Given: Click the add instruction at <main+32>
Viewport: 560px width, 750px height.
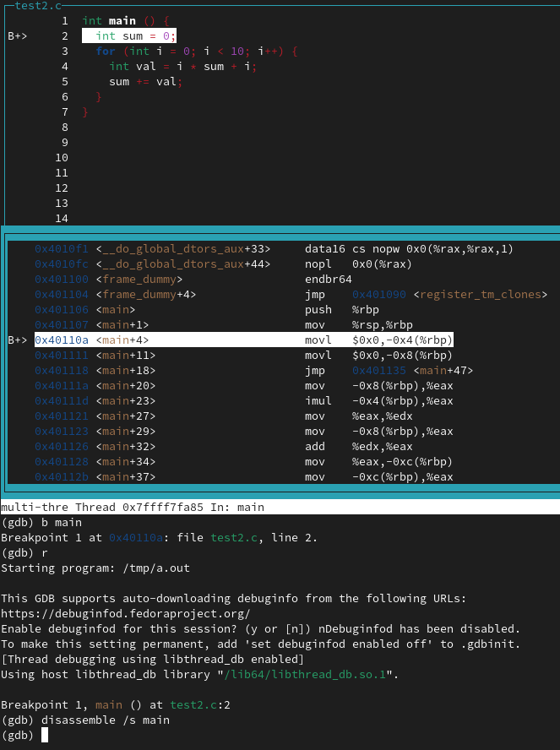Looking at the screenshot, I should click(359, 447).
